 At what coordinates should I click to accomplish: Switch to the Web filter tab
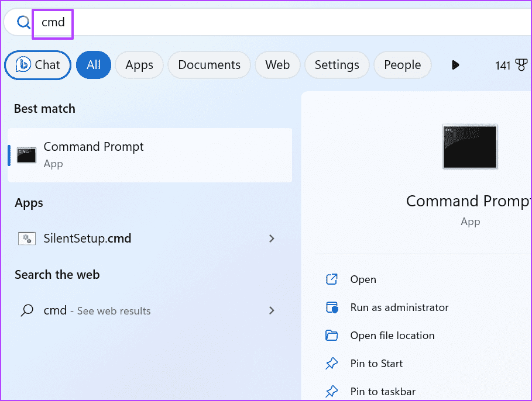click(277, 65)
